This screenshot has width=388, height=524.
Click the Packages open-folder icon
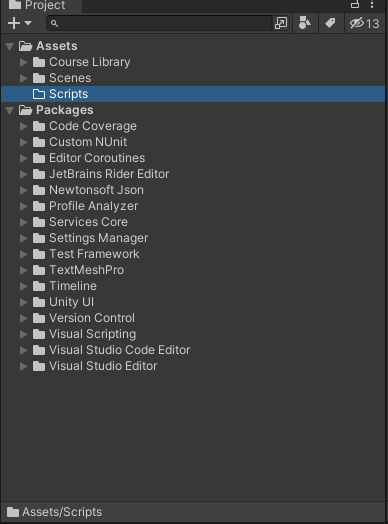[25, 110]
